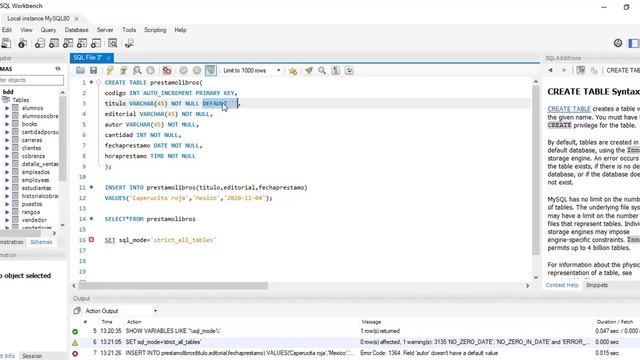Click the Rollback transaction icon
This screenshot has width=640, height=360.
click(197, 71)
